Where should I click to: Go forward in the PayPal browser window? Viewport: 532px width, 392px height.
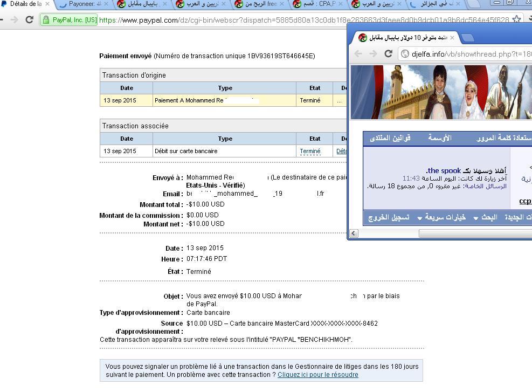(14, 20)
